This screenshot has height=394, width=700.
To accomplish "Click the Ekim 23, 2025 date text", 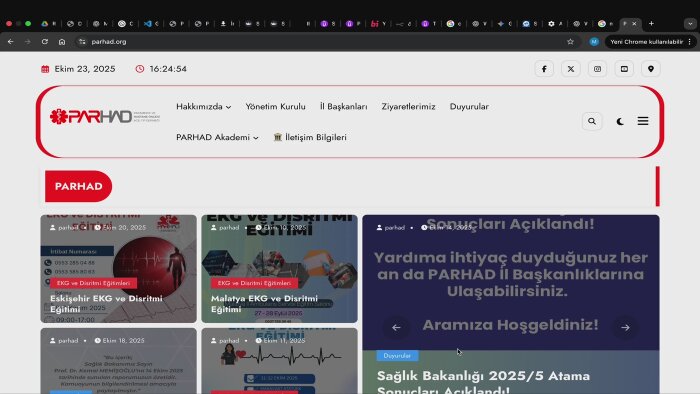I will tap(85, 69).
